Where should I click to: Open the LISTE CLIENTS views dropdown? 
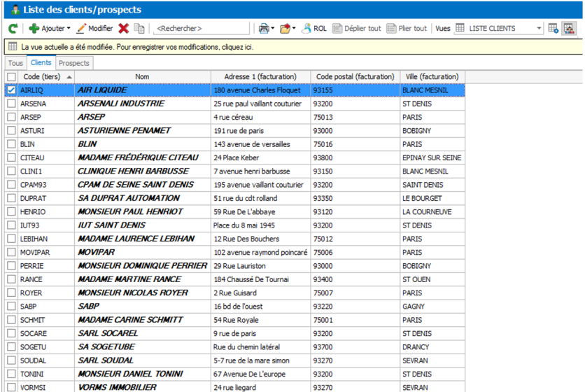click(539, 29)
